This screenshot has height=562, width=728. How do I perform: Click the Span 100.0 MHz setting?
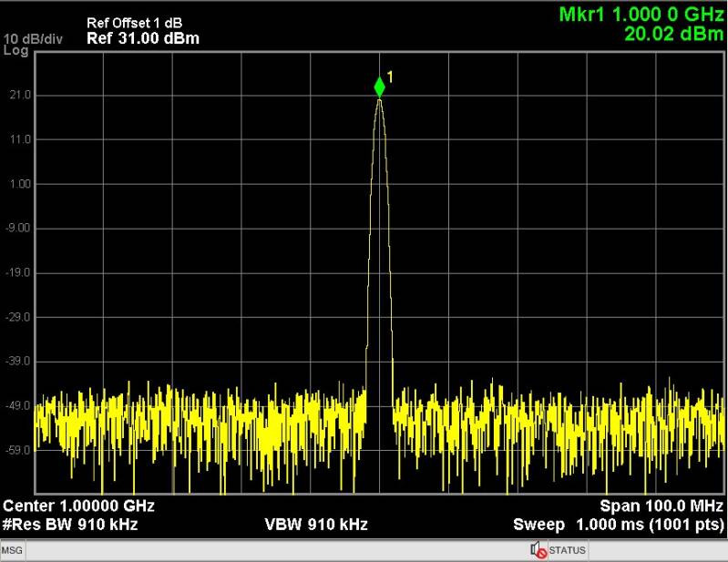coord(661,506)
